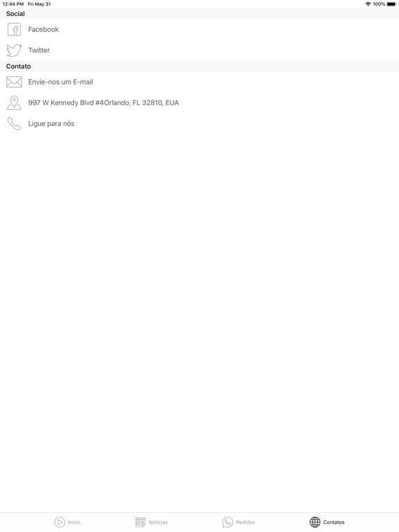Select the Pedidos WhatsApp icon
Image resolution: width=399 pixels, height=532 pixels.
(x=228, y=522)
